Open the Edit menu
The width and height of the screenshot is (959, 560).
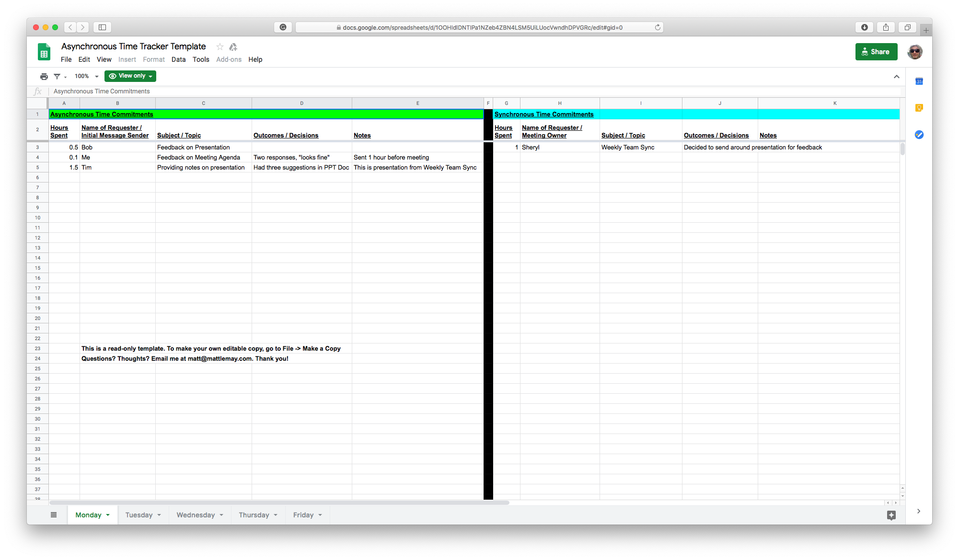click(x=84, y=59)
